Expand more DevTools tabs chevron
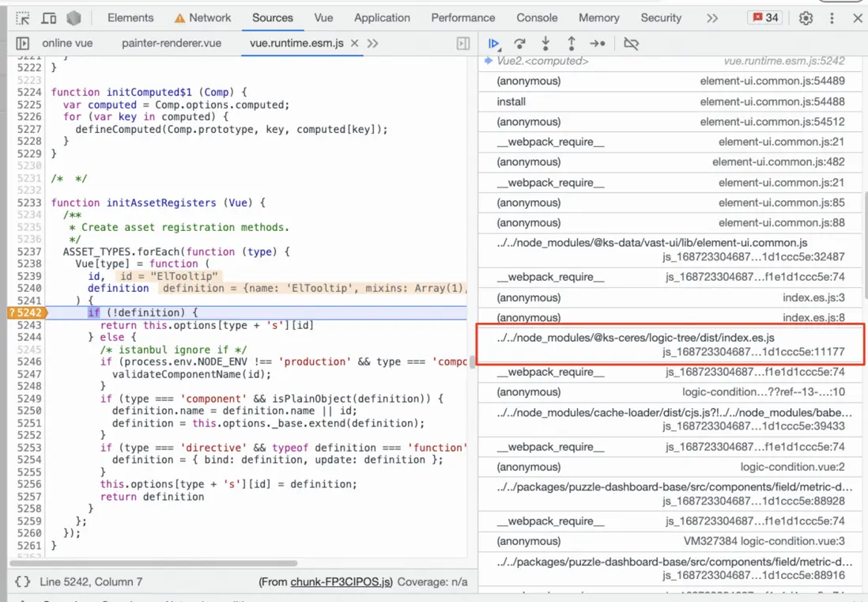This screenshot has height=602, width=868. point(712,18)
